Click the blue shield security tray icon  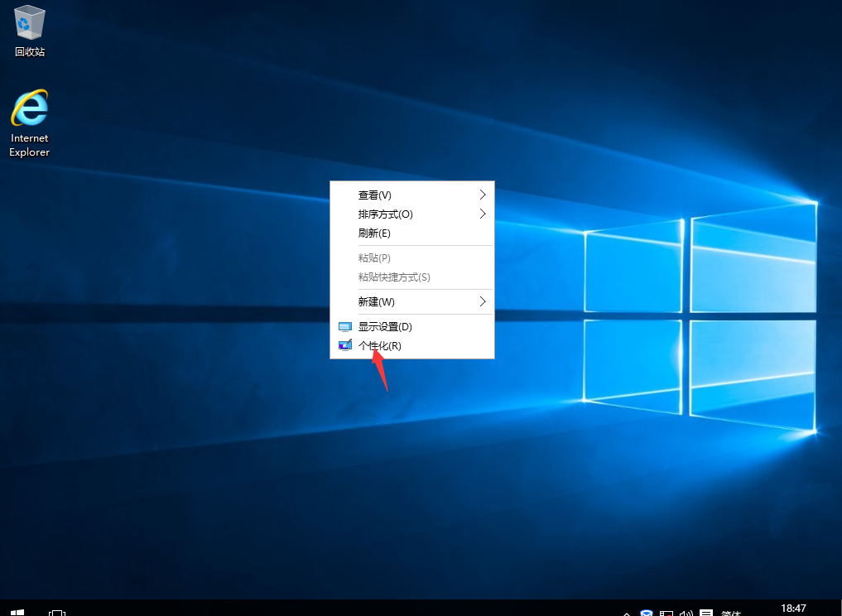(646, 614)
